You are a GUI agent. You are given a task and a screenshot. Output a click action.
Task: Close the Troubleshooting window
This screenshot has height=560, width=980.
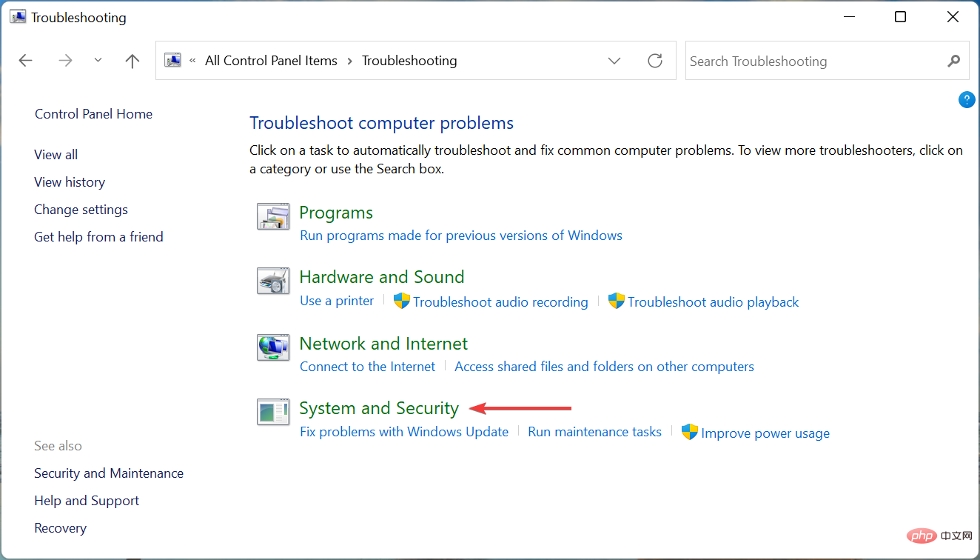[952, 17]
